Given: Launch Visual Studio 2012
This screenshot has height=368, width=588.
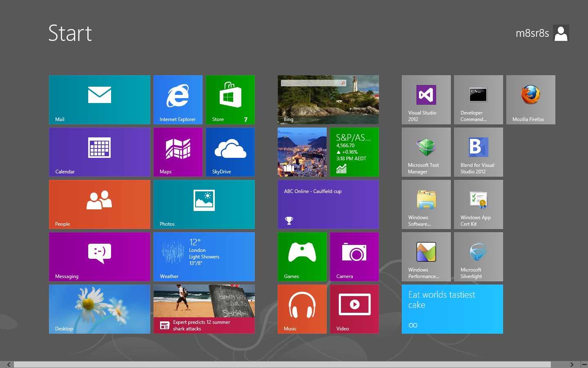Looking at the screenshot, I should tap(426, 100).
